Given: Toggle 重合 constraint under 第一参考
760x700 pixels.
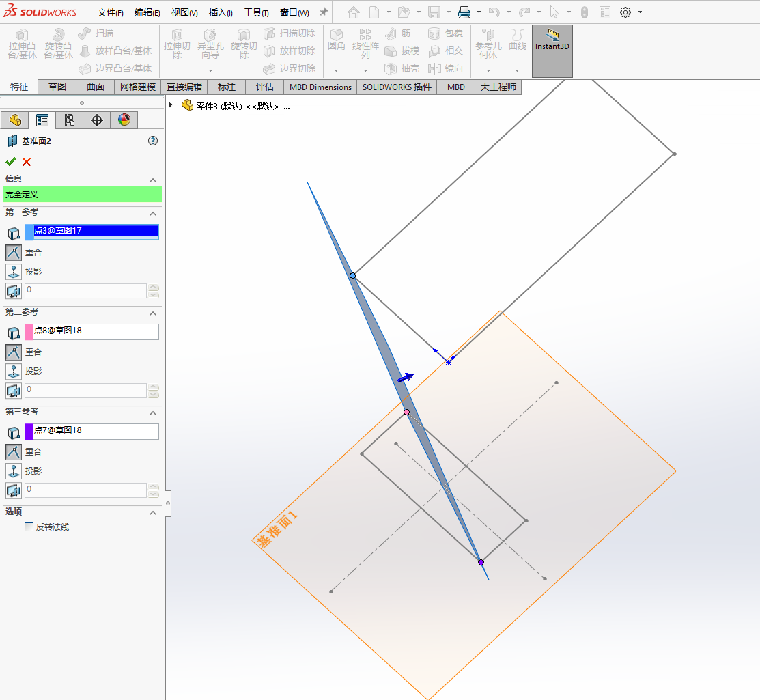Looking at the screenshot, I should click(x=14, y=253).
